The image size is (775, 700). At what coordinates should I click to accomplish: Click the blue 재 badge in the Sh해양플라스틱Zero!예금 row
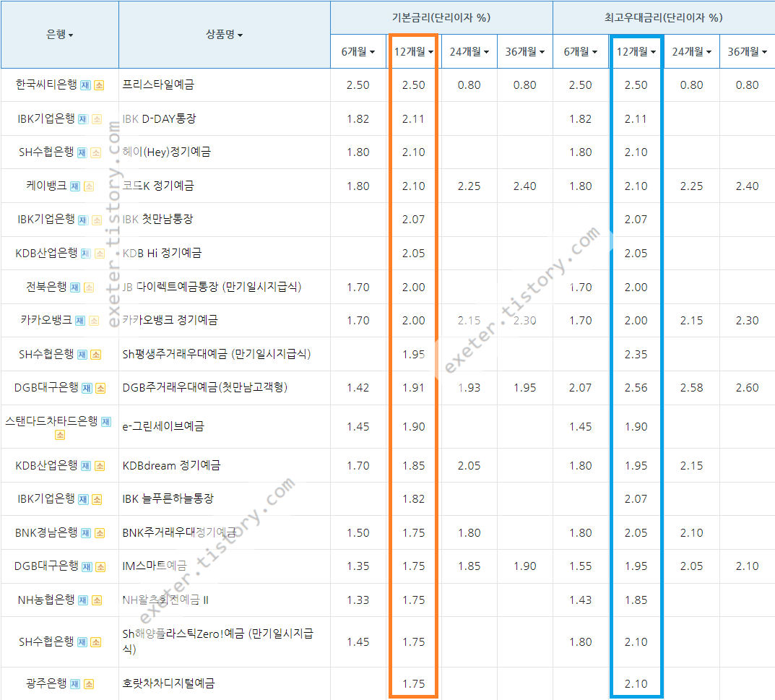pos(82,642)
